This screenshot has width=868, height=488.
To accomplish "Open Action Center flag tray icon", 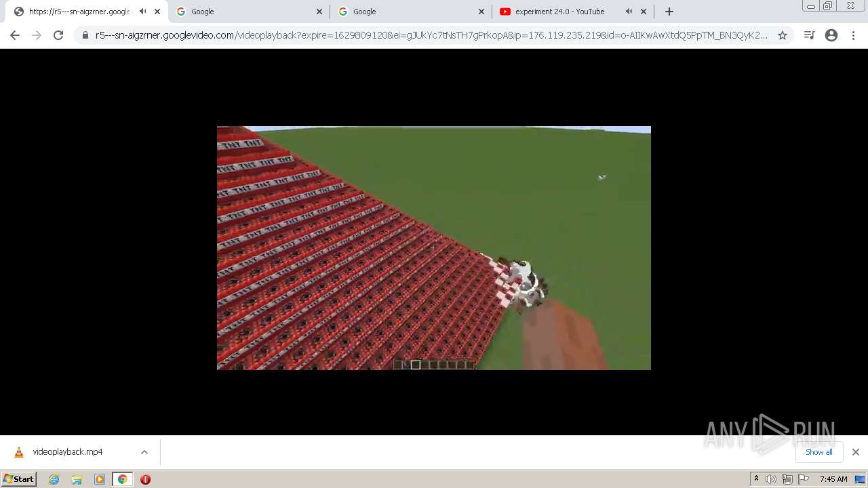I will click(804, 479).
